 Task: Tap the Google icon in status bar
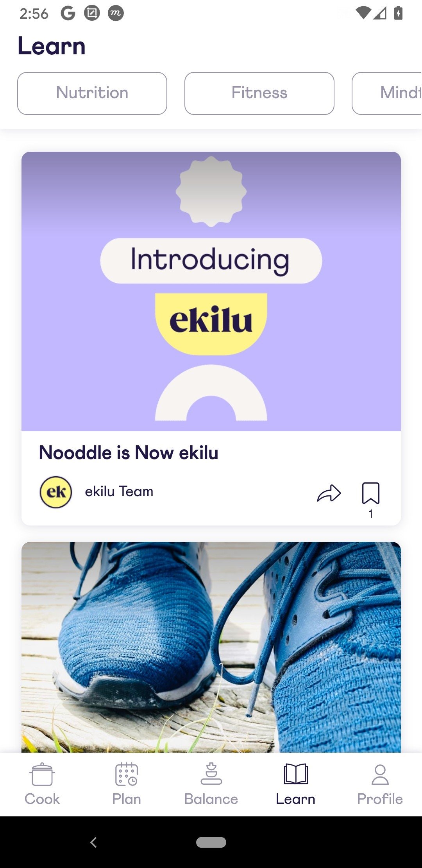[x=68, y=13]
